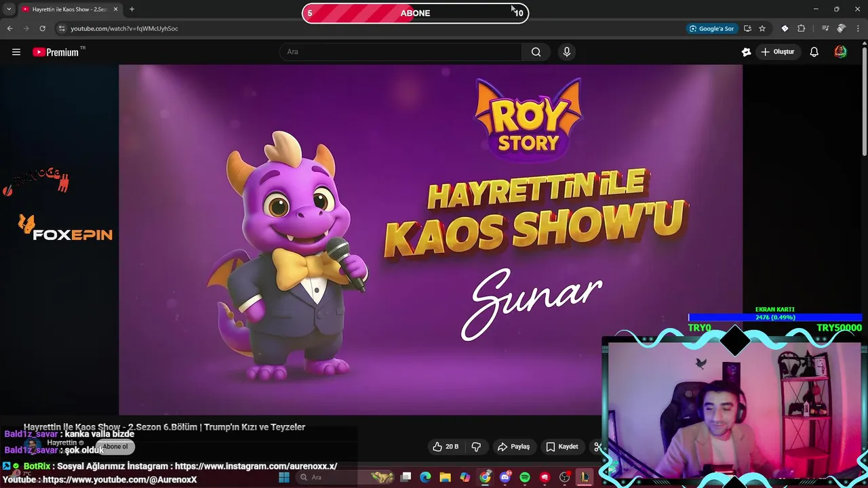Click video title Hayrettin ile Kaos Show
This screenshot has height=488, width=868.
tap(165, 427)
